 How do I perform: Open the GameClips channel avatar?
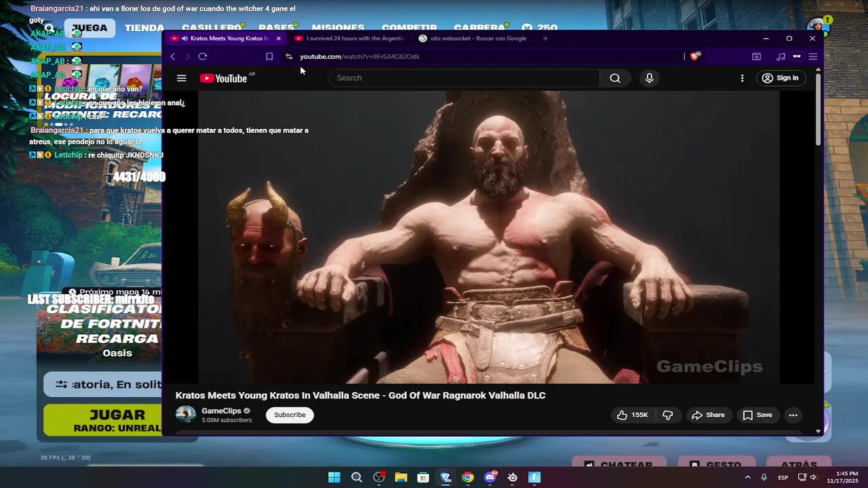pyautogui.click(x=186, y=414)
